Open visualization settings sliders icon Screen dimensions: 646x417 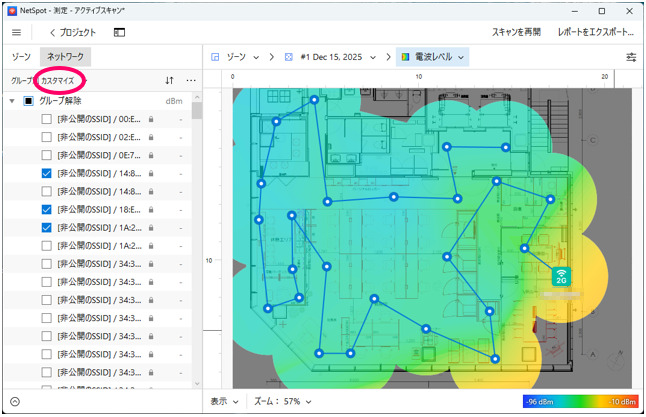pos(631,57)
